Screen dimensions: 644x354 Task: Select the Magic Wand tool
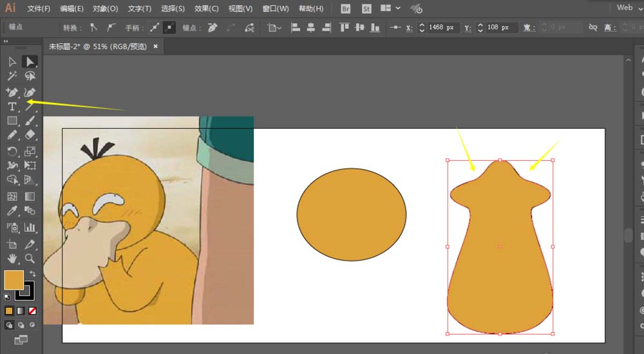[12, 76]
